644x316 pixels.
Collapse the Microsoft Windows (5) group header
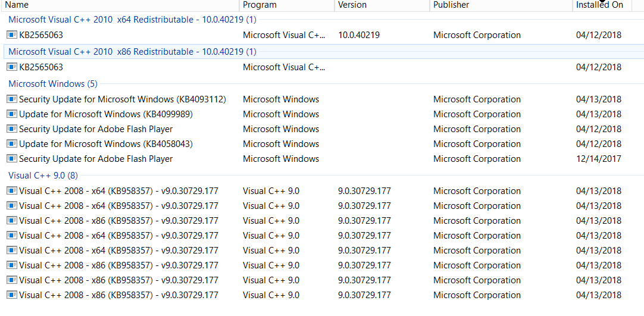tap(53, 84)
